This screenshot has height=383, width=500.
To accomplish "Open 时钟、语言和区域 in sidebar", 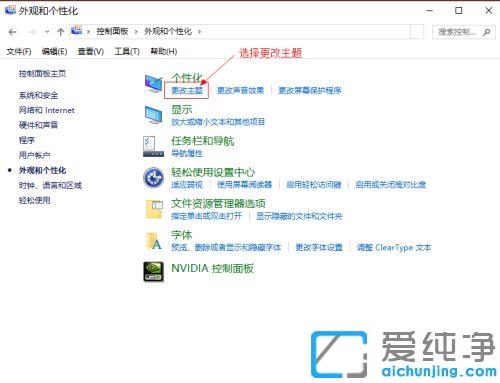I will click(x=50, y=185).
